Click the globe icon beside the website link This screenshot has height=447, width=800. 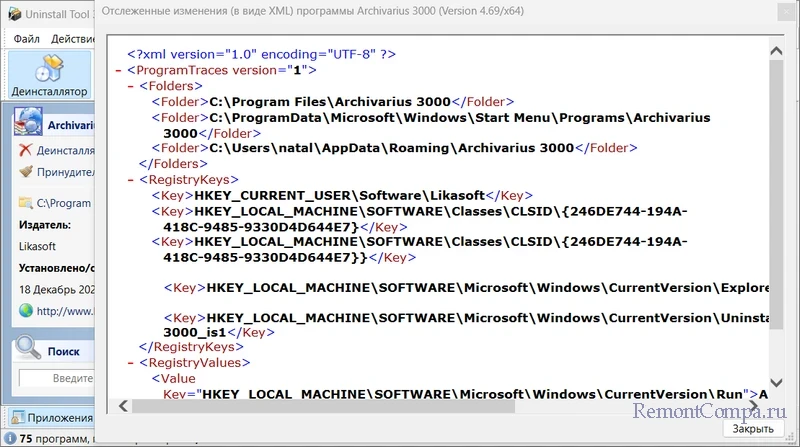pos(26,310)
